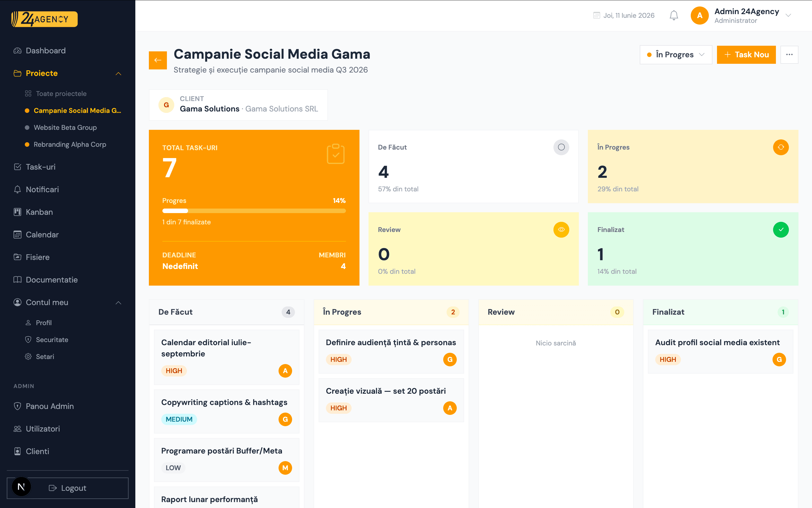Click assignee avatar A on Calendar editorial task
Screen dimensions: 812x508
(x=285, y=371)
